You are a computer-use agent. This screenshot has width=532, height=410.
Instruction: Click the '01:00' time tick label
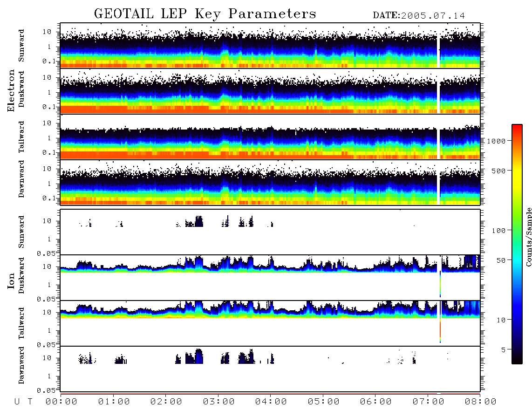pyautogui.click(x=114, y=402)
